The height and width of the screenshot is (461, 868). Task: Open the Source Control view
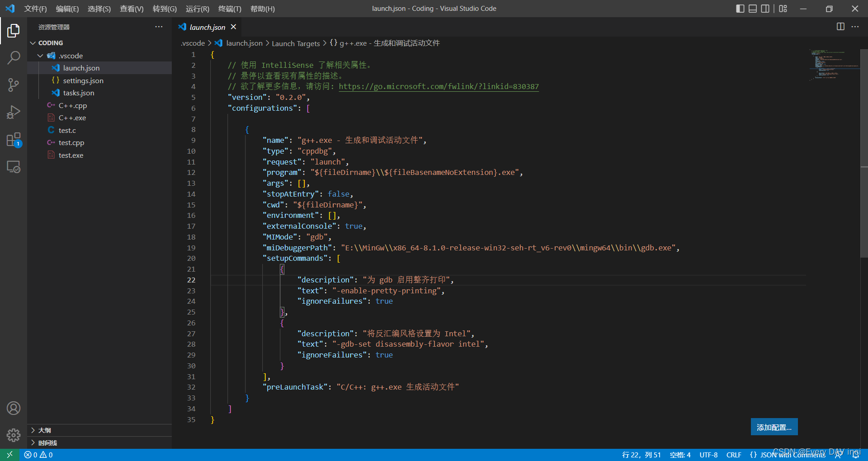[14, 85]
